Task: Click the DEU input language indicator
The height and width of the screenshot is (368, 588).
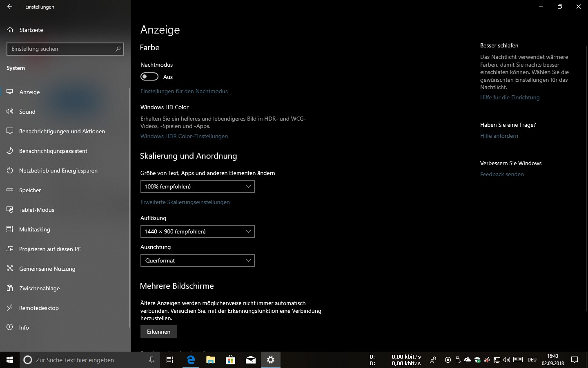Action: 532,360
